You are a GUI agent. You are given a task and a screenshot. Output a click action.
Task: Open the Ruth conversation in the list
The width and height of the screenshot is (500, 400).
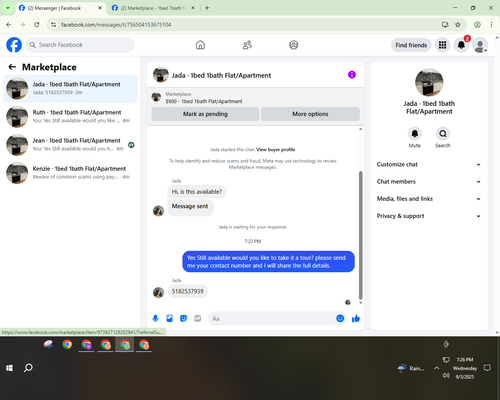pyautogui.click(x=70, y=117)
